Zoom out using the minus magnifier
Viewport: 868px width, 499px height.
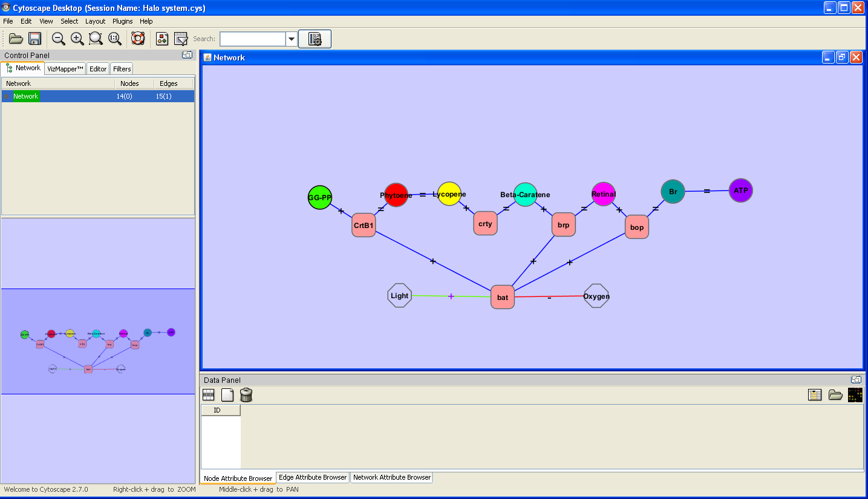coord(58,39)
